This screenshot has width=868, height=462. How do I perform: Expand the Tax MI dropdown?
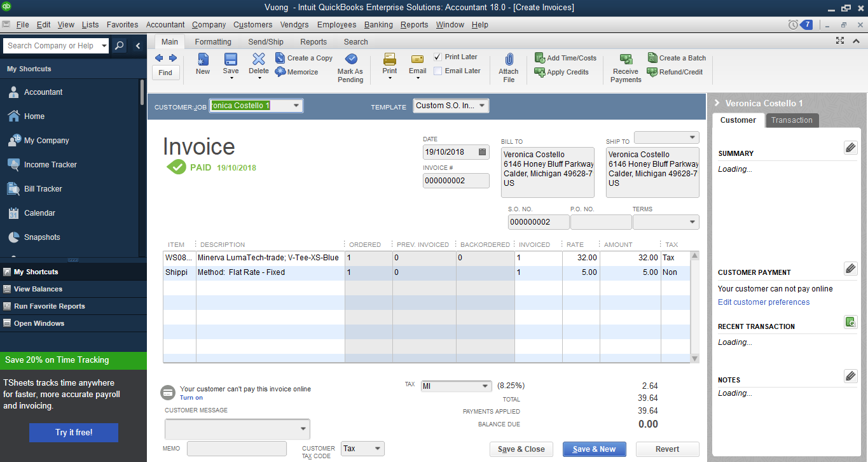(485, 386)
